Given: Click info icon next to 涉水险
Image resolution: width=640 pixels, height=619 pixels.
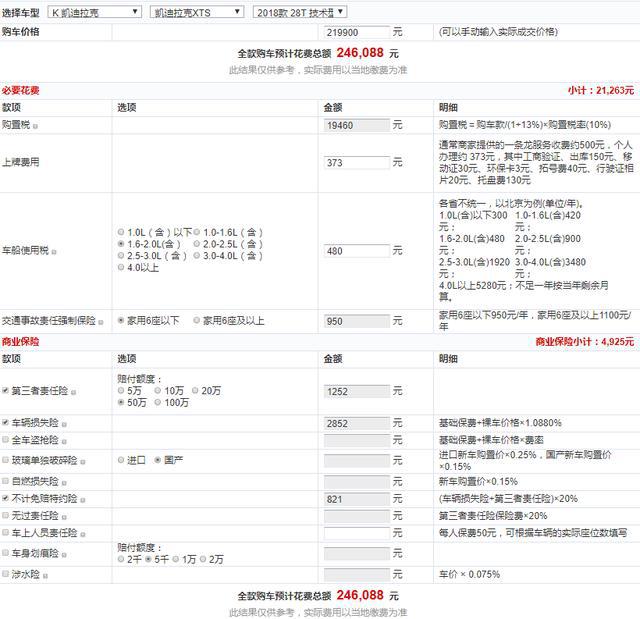Looking at the screenshot, I should pos(45,576).
